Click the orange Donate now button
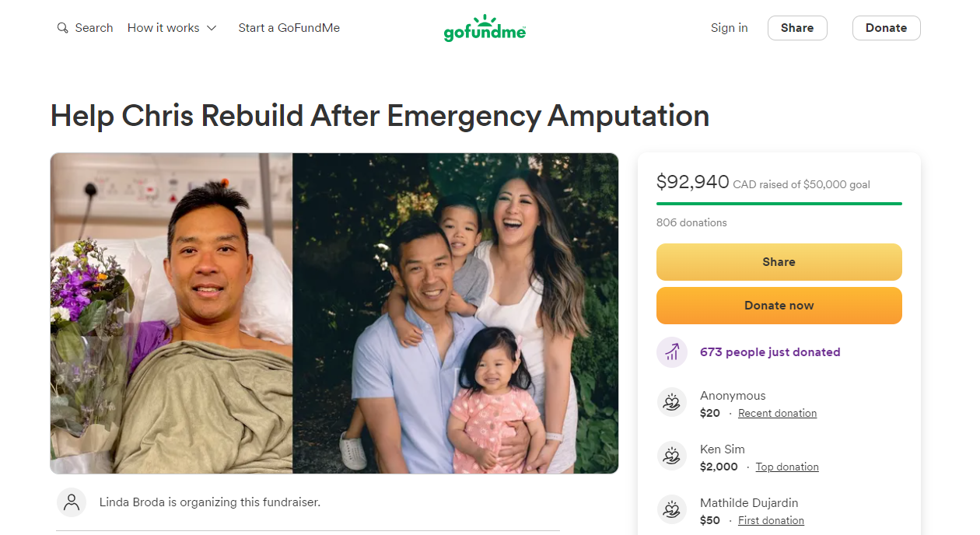Screen dimensions: 980x535 779,306
